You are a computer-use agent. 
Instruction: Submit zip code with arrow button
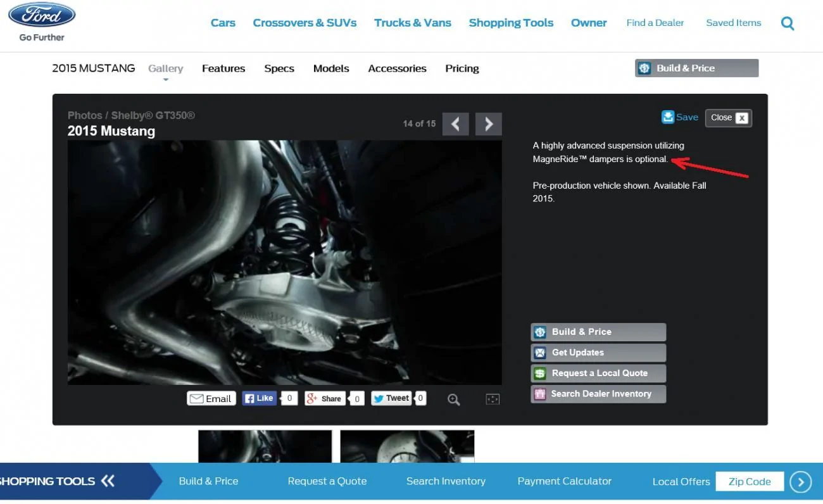point(800,482)
